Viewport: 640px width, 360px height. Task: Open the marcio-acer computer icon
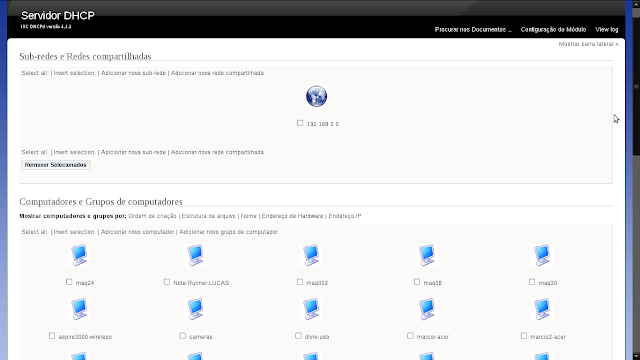(x=427, y=309)
